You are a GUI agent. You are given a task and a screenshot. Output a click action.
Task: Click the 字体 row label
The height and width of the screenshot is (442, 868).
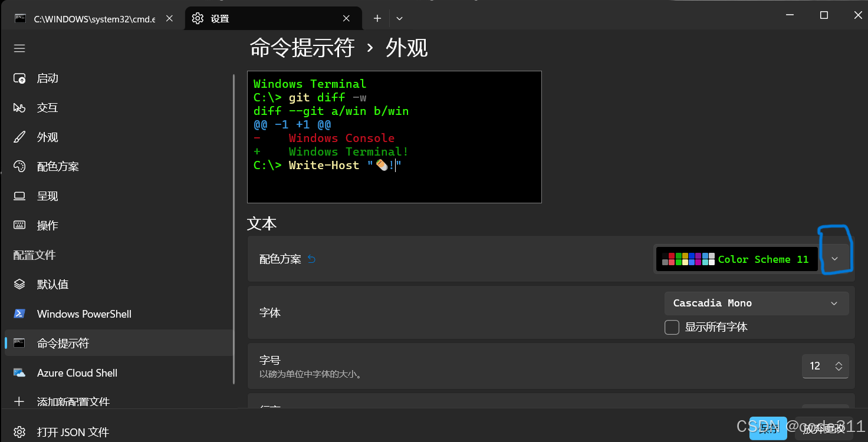pos(270,313)
